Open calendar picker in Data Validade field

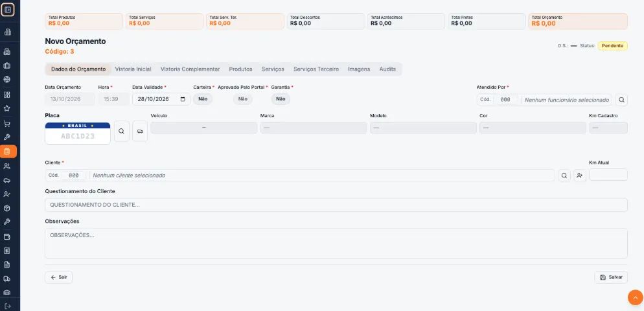click(183, 99)
